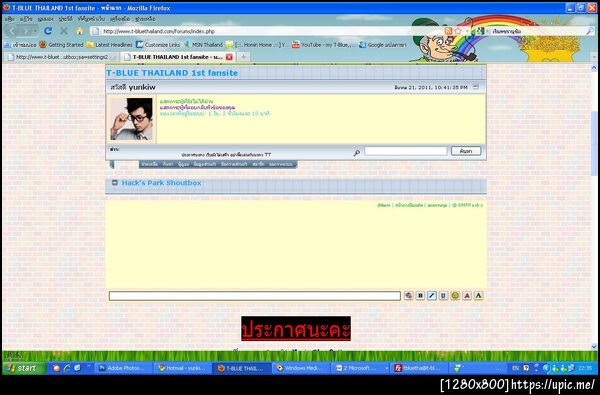The height and width of the screenshot is (395, 600).
Task: Open a new tab with the plus button
Action: [x=243, y=57]
